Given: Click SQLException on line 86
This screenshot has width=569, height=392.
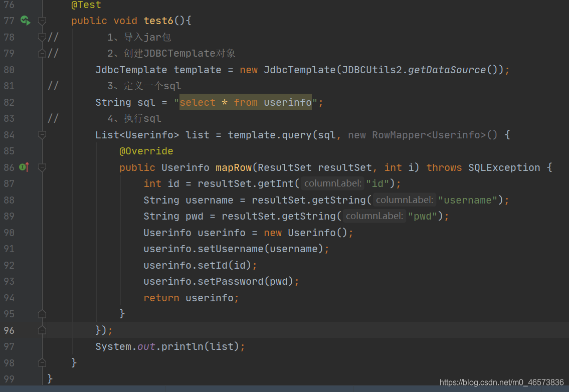Looking at the screenshot, I should point(504,167).
